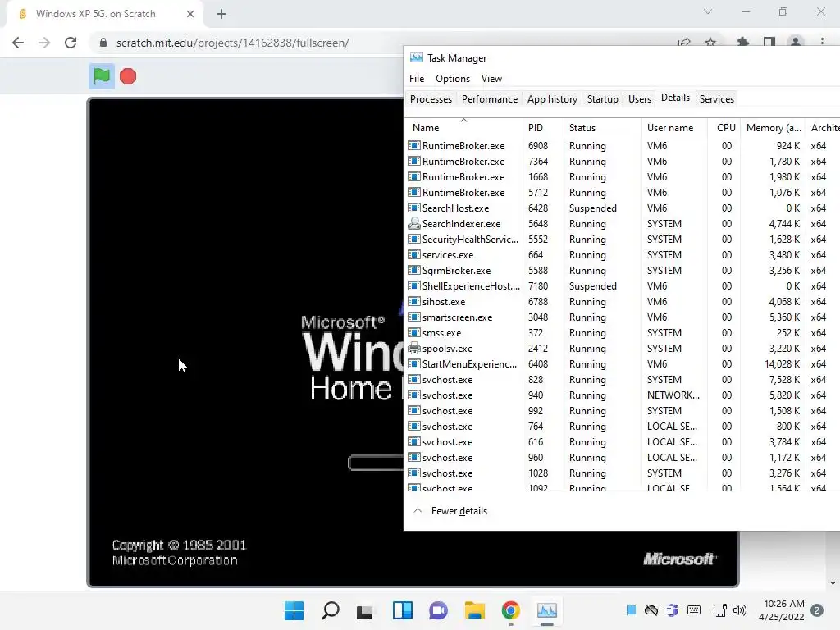Open the Windows Start button
Viewport: 840px width, 630px height.
pos(294,610)
